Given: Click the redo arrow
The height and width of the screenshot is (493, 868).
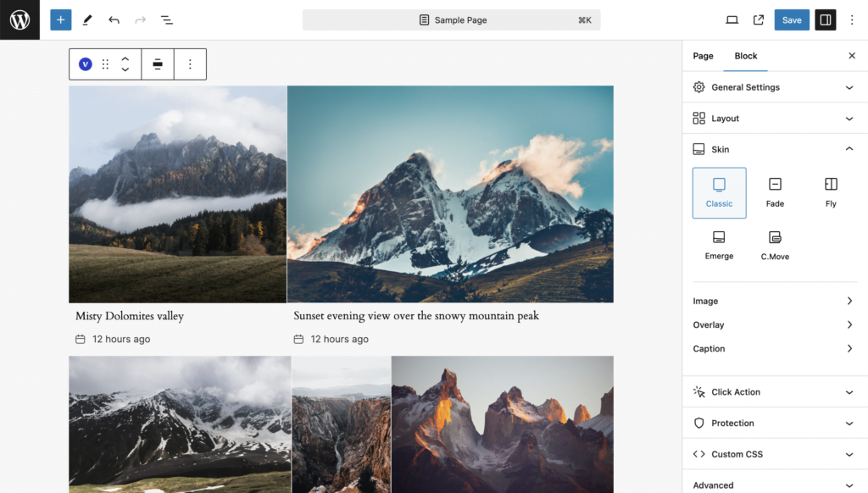Looking at the screenshot, I should pyautogui.click(x=141, y=20).
